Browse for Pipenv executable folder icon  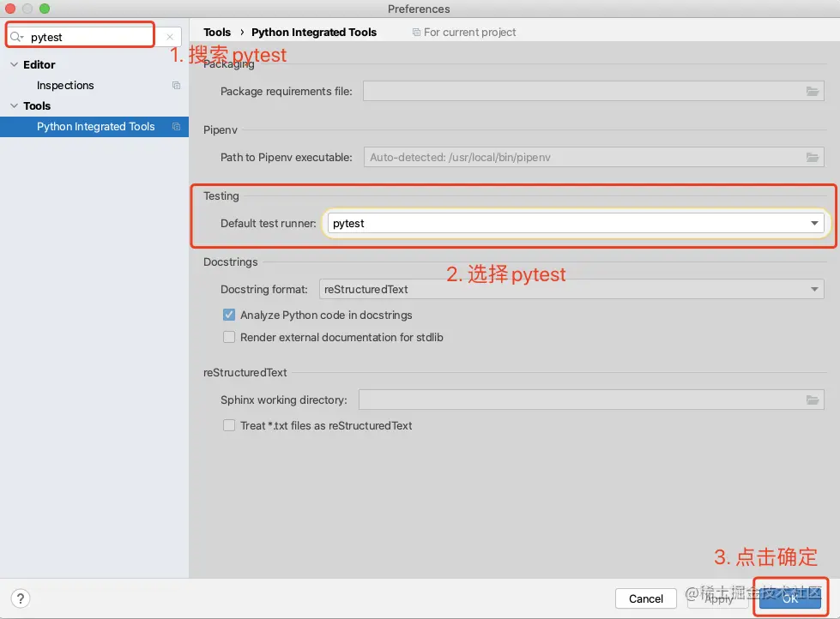[813, 157]
